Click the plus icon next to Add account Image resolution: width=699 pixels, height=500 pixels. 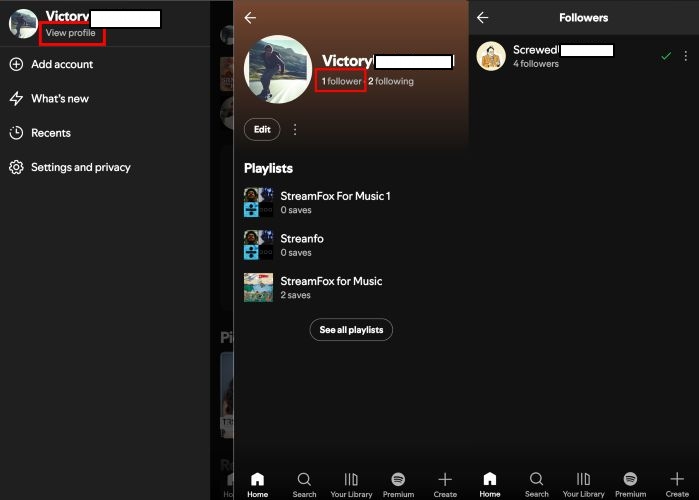(16, 64)
